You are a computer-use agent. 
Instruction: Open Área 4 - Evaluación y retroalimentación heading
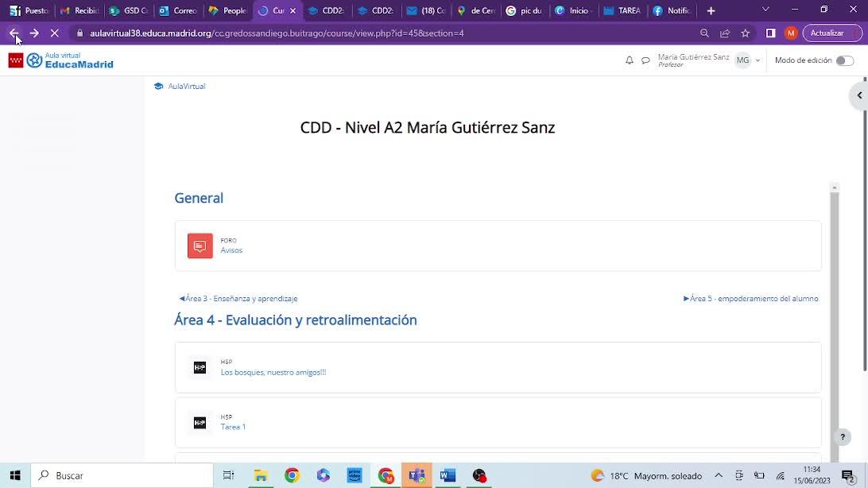(x=296, y=320)
